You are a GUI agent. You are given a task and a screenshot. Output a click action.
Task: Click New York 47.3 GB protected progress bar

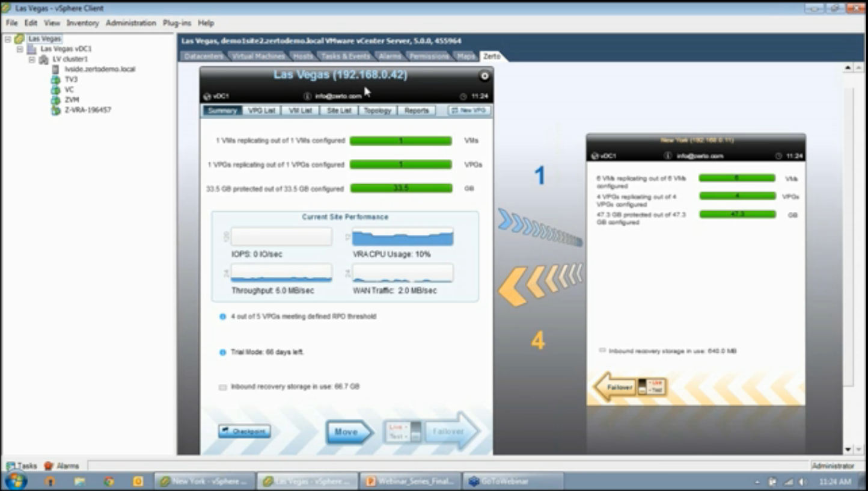pos(737,214)
